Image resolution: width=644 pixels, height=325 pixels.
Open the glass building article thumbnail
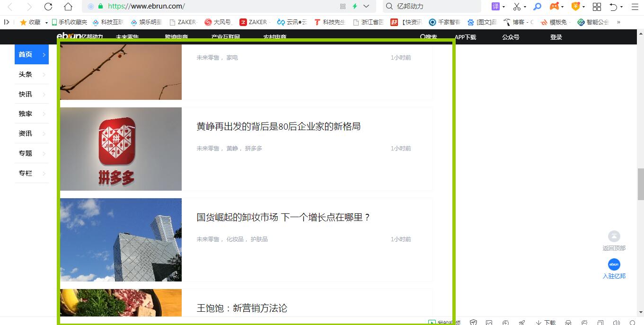click(121, 240)
